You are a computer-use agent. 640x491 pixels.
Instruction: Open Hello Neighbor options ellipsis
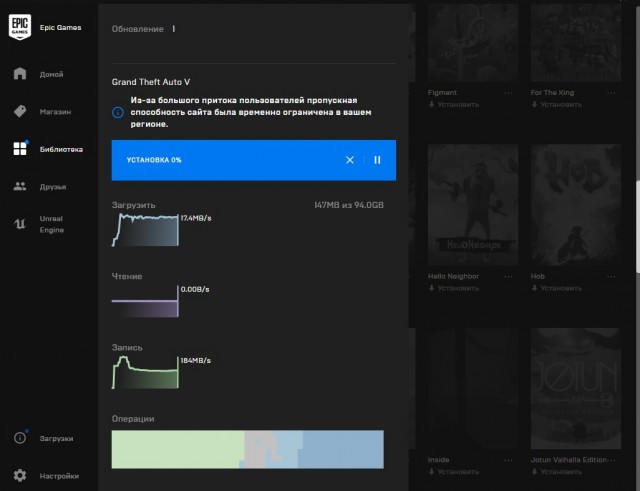[508, 276]
